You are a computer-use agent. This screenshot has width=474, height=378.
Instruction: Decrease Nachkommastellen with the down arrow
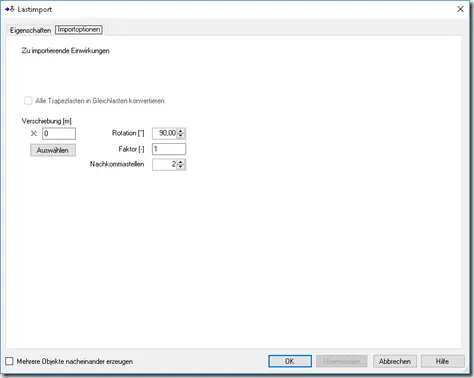[x=181, y=167]
